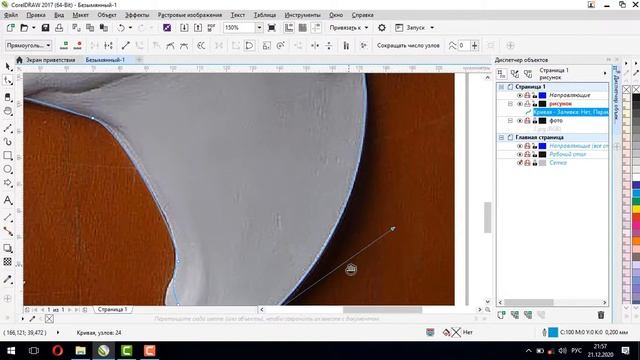Click the Import icon
This screenshot has height=360, width=640.
[x=184, y=28]
